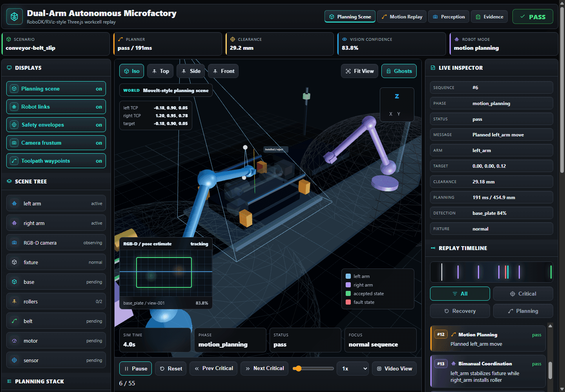This screenshot has width=565, height=392.
Task: Click the Clearance crosshair icon
Action: [x=233, y=39]
